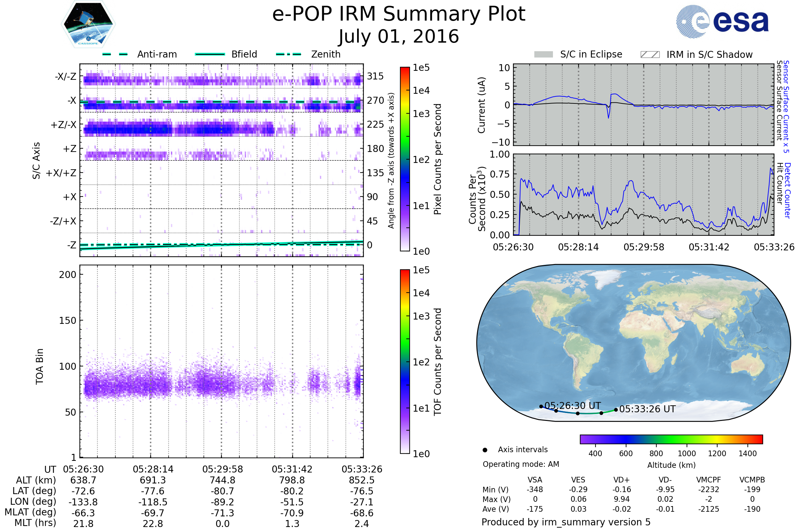
Task: Click the Sensor Surface Current x 5 label
Action: [x=786, y=106]
